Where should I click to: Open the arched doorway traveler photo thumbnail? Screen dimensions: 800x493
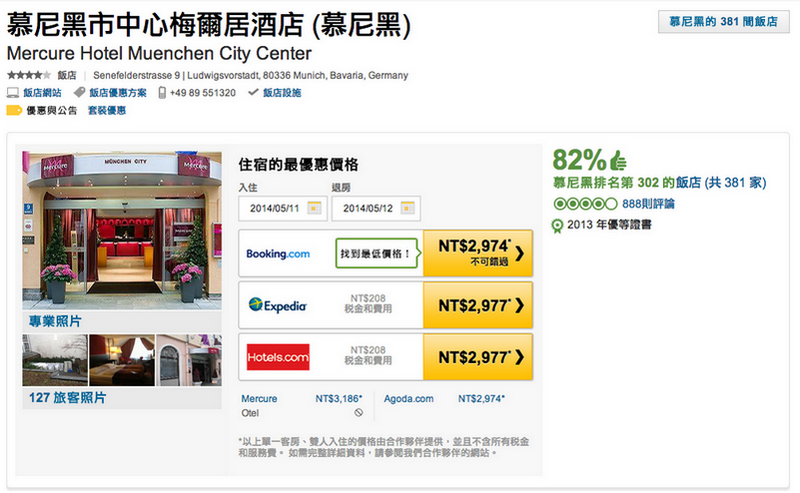click(x=189, y=360)
